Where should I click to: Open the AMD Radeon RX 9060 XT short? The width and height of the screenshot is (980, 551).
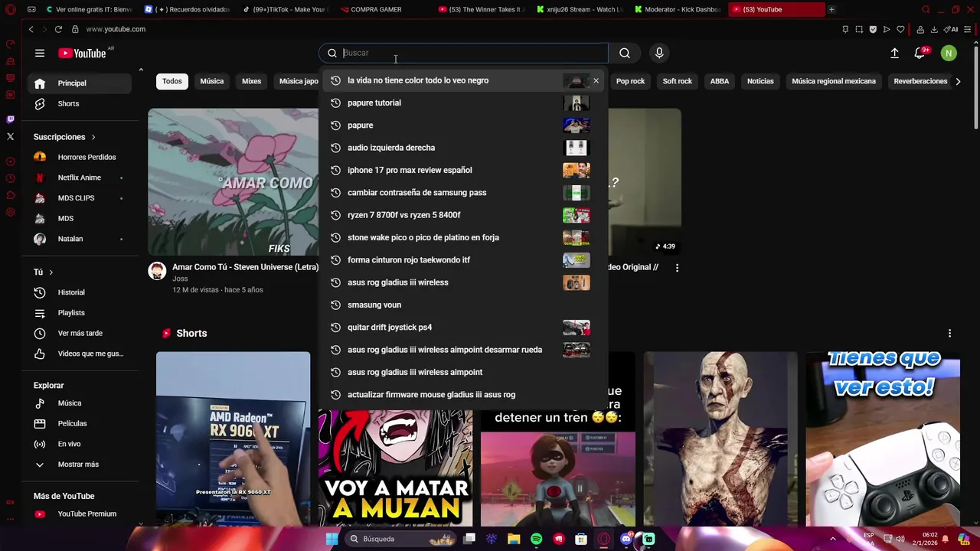(x=233, y=439)
